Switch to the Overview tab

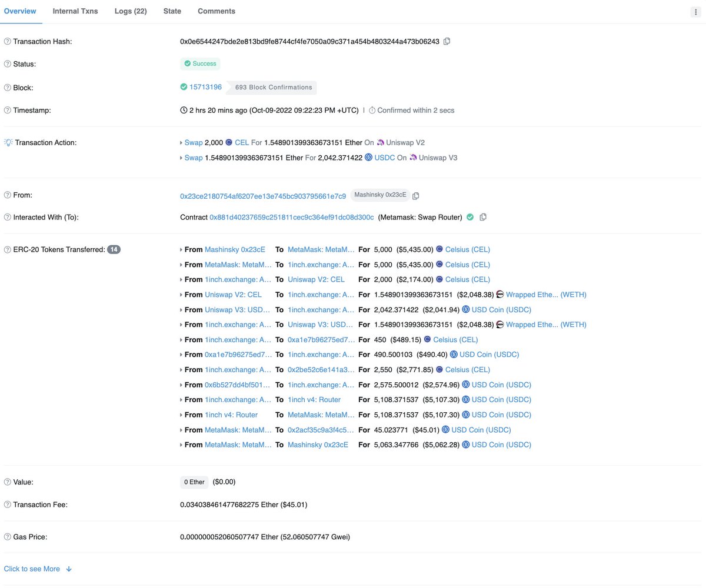[x=20, y=11]
